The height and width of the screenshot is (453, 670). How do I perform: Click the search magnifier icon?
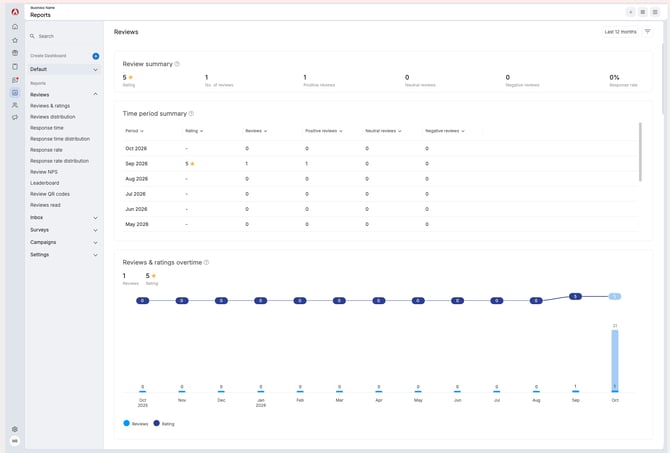pyautogui.click(x=32, y=36)
